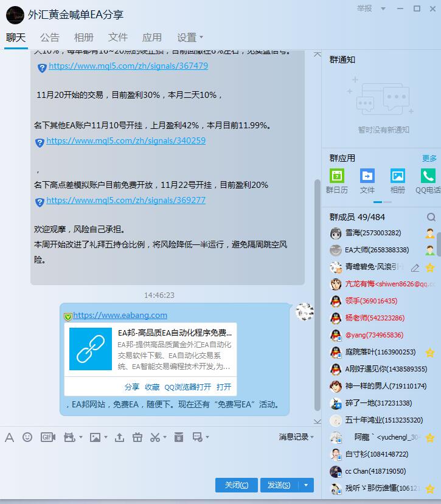Click the 举报 report button

[364, 9]
